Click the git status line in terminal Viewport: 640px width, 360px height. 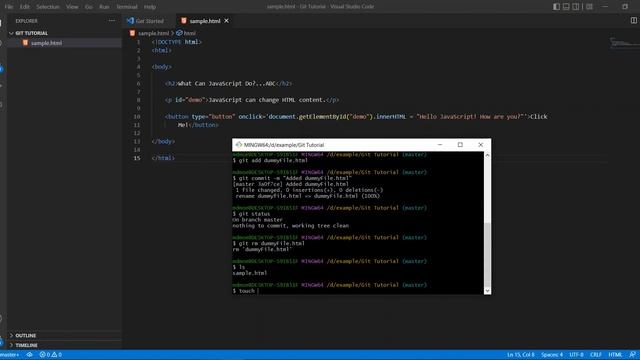pos(251,214)
